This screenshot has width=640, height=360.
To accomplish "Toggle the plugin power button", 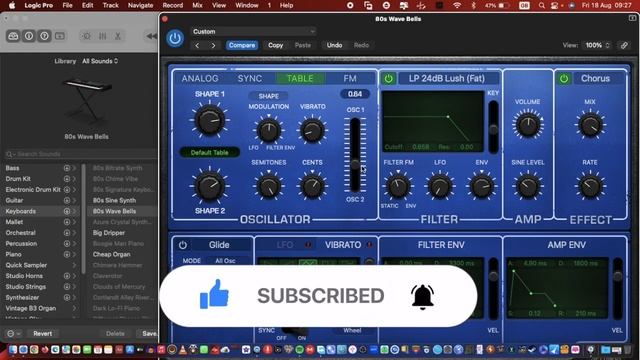I will tap(175, 38).
